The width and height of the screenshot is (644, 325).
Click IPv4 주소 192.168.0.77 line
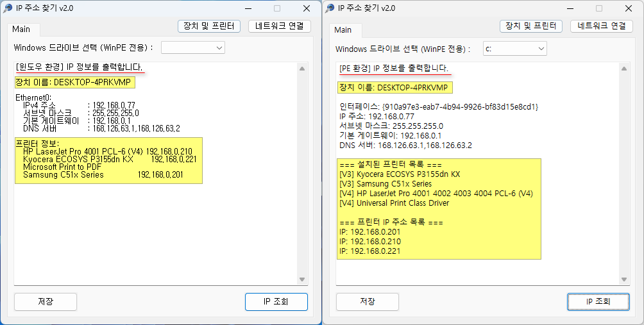[x=79, y=106]
